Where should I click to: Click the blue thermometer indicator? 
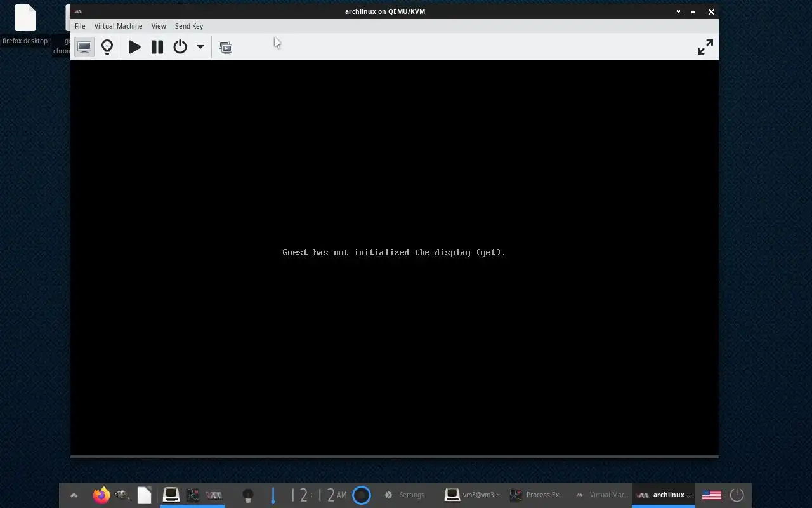pos(273,495)
